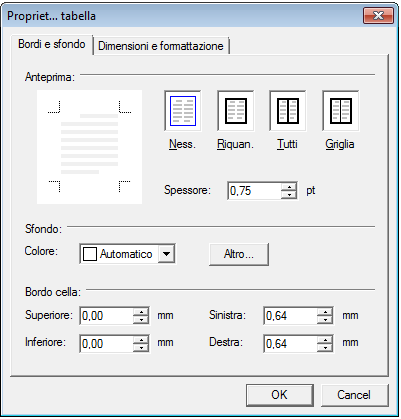Viewport: 401px width, 419px height.
Task: Click the white Automatico color swatch
Action: 90,254
